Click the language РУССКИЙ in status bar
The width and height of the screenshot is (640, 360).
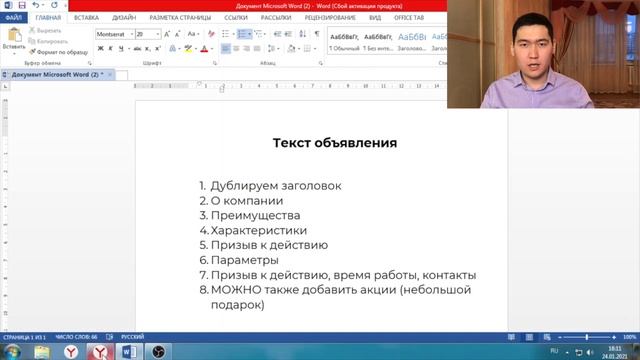click(x=133, y=337)
